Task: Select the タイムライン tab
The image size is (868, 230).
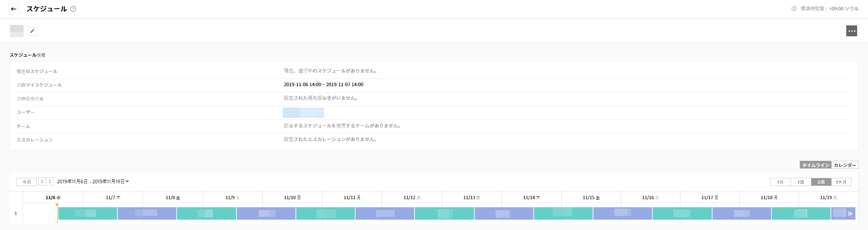Action: (x=815, y=165)
